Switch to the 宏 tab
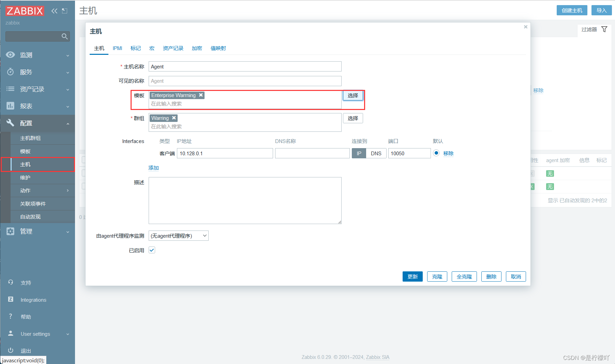The image size is (615, 364). (x=152, y=48)
